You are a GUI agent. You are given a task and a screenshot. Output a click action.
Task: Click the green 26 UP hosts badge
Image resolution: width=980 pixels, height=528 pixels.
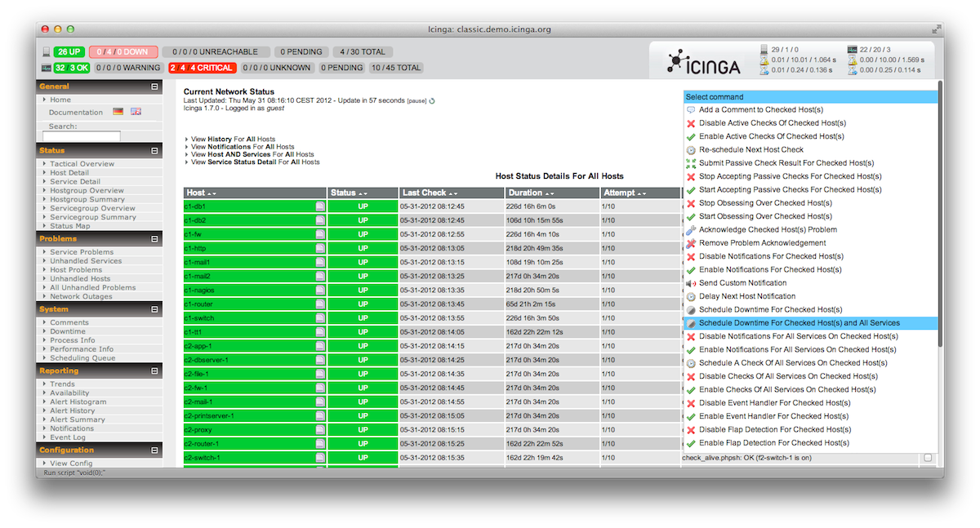tap(69, 52)
